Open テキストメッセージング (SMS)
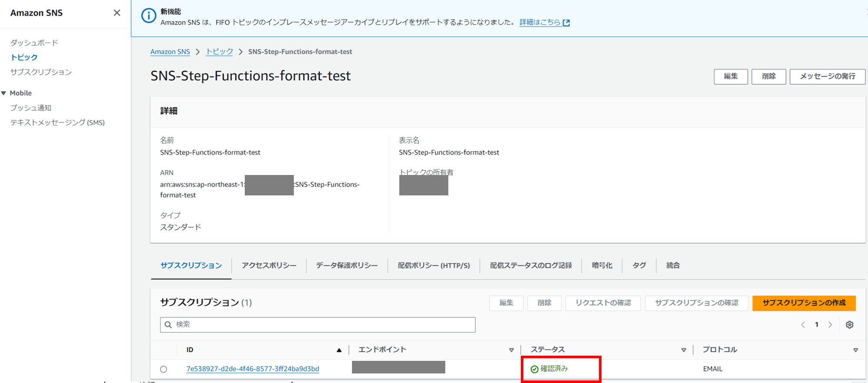 (x=58, y=122)
